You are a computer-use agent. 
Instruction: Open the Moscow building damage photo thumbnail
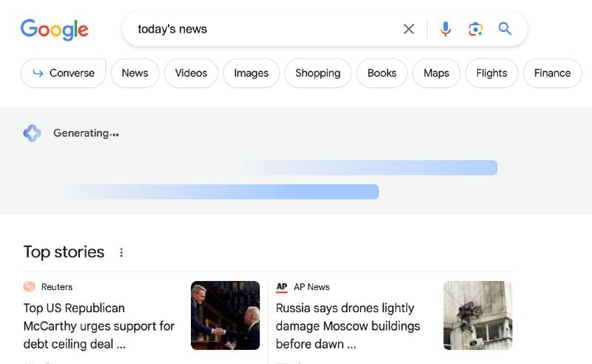477,315
